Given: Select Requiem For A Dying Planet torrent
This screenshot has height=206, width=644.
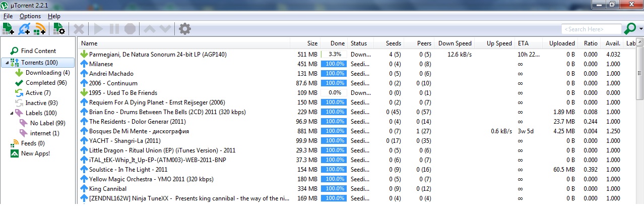Looking at the screenshot, I should click(x=157, y=102).
